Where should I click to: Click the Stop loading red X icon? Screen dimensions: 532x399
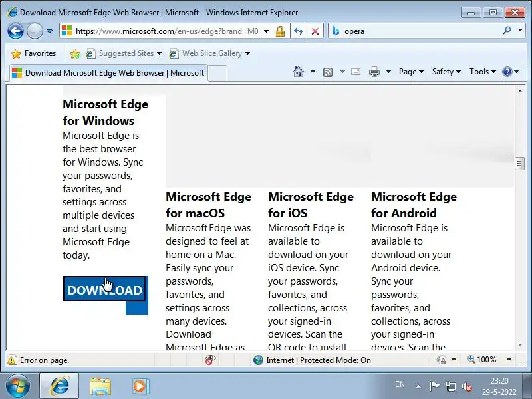click(315, 31)
